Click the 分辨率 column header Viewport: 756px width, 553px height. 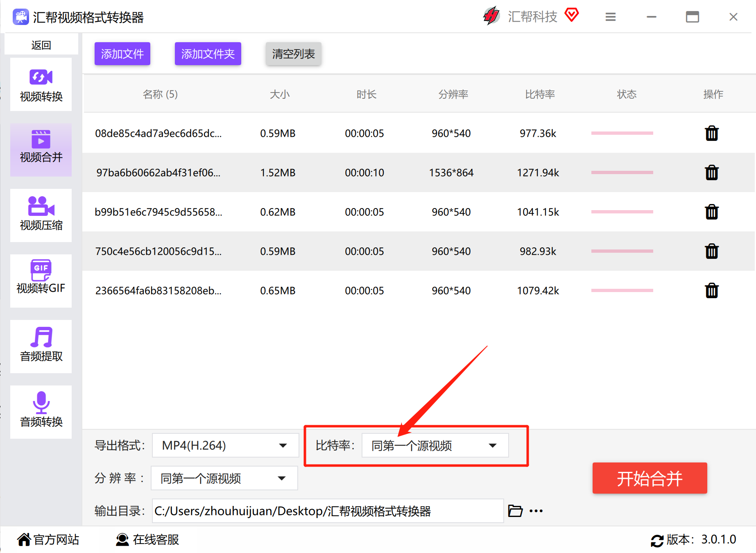(453, 94)
